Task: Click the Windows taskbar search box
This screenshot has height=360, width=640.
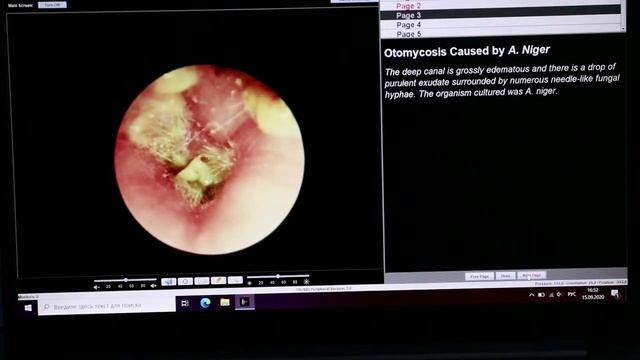Action: click(x=107, y=306)
